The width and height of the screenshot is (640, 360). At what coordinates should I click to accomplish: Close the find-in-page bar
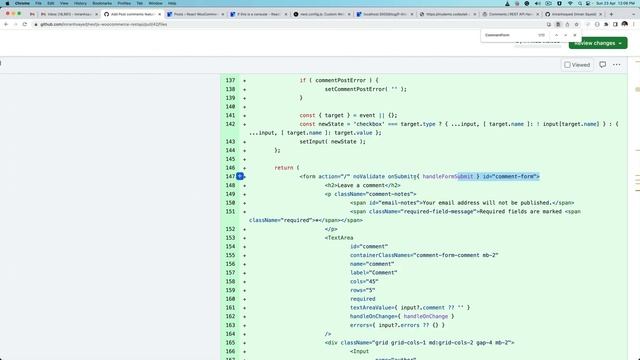(x=575, y=35)
